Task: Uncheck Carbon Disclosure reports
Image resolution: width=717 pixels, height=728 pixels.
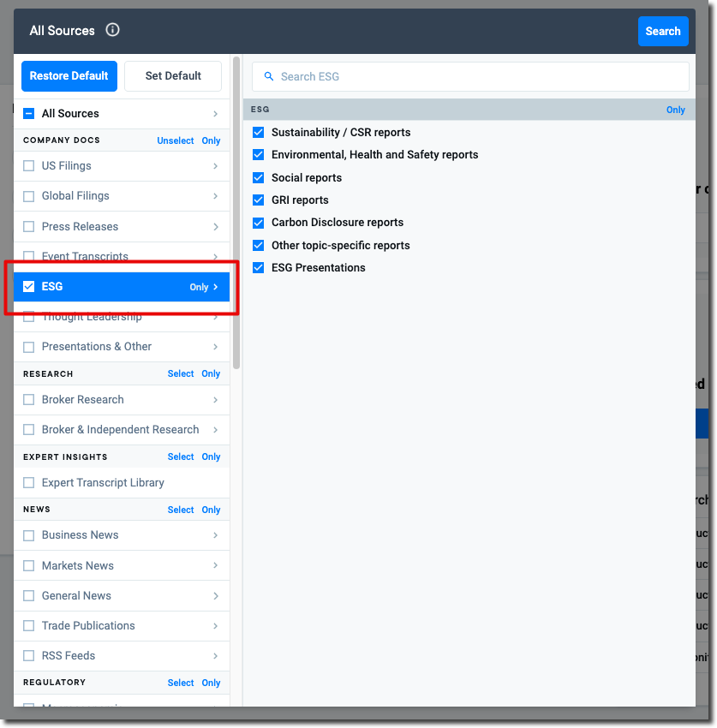Action: click(258, 223)
